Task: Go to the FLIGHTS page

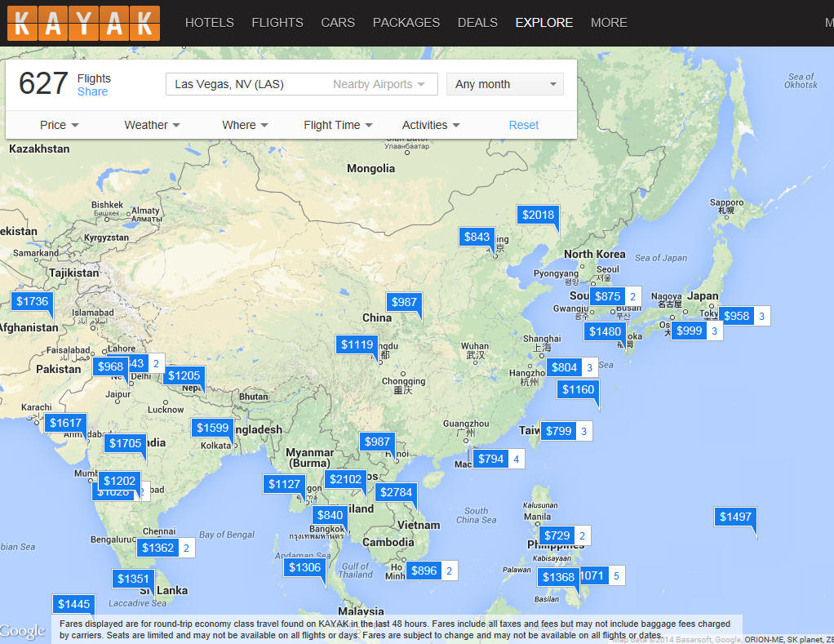Action: tap(277, 23)
